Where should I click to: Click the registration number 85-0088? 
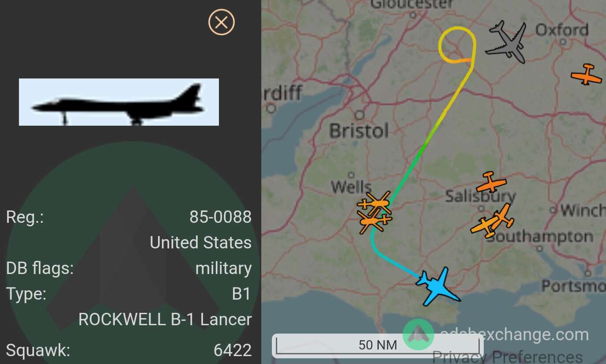(x=221, y=217)
